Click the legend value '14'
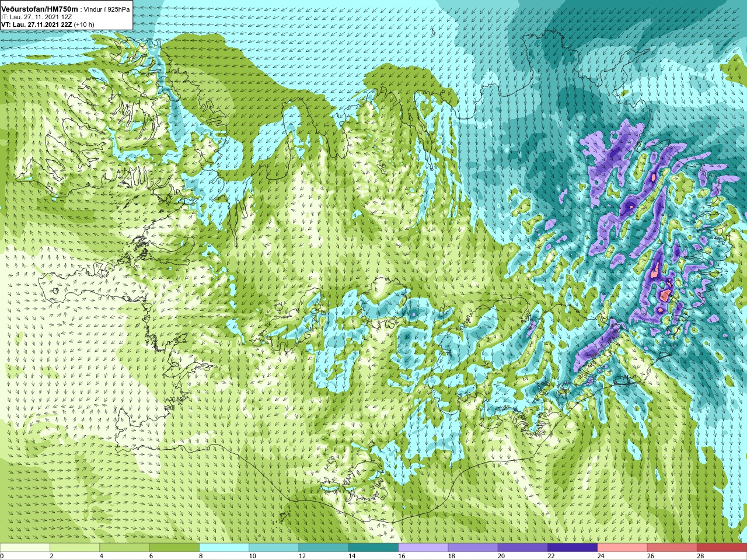 (352, 556)
